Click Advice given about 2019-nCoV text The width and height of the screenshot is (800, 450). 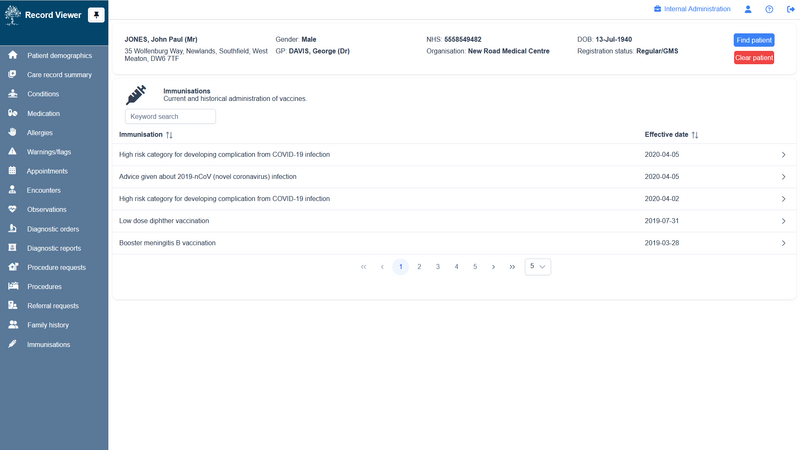coord(208,177)
